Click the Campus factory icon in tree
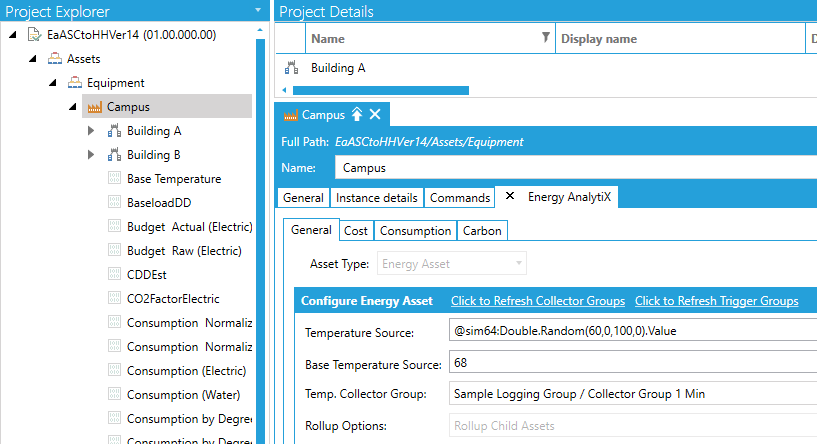 [x=95, y=107]
